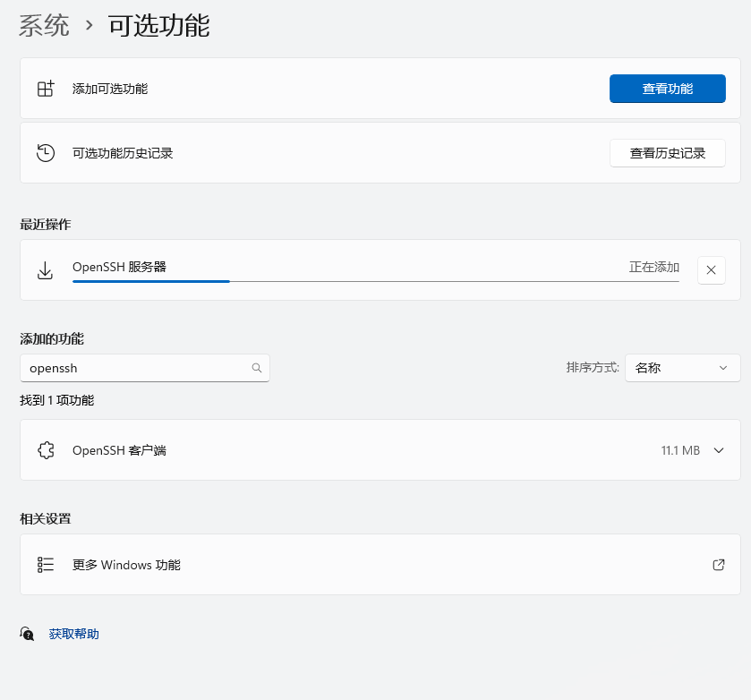Click the external-link icon on 更多 Windows 功能
Image resolution: width=751 pixels, height=700 pixels.
coord(719,565)
